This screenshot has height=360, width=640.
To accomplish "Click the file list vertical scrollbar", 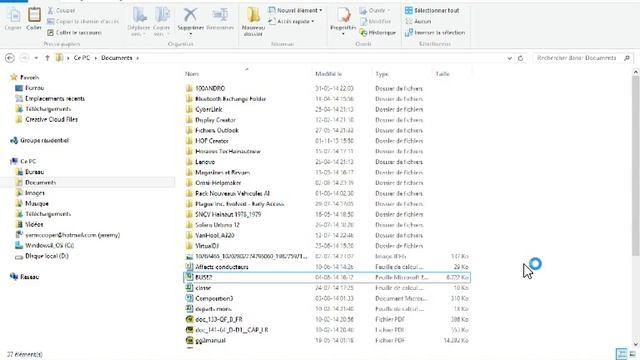I will point(636,165).
